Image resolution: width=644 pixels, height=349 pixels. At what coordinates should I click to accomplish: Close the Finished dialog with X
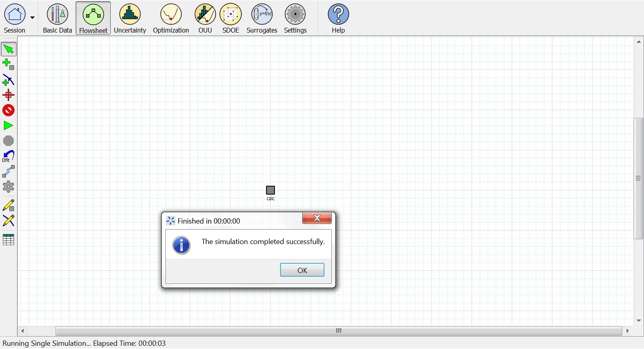click(x=317, y=218)
